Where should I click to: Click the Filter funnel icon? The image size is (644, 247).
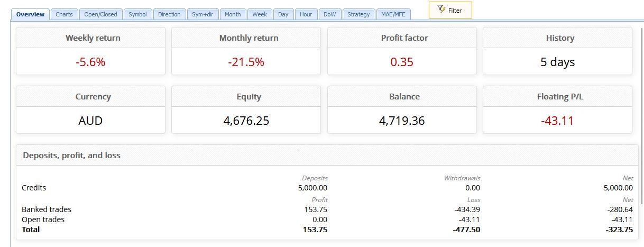(442, 10)
